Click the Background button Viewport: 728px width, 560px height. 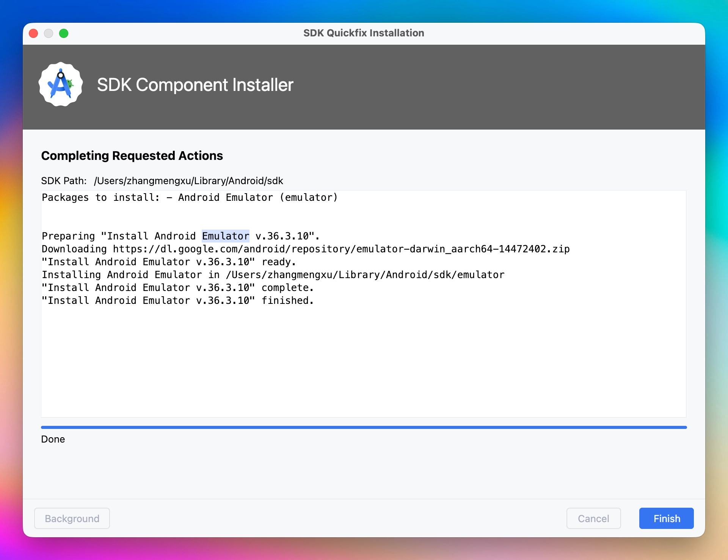tap(72, 518)
